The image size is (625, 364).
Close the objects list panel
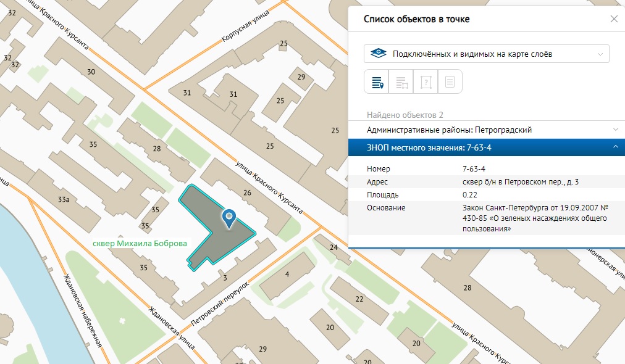(x=614, y=19)
